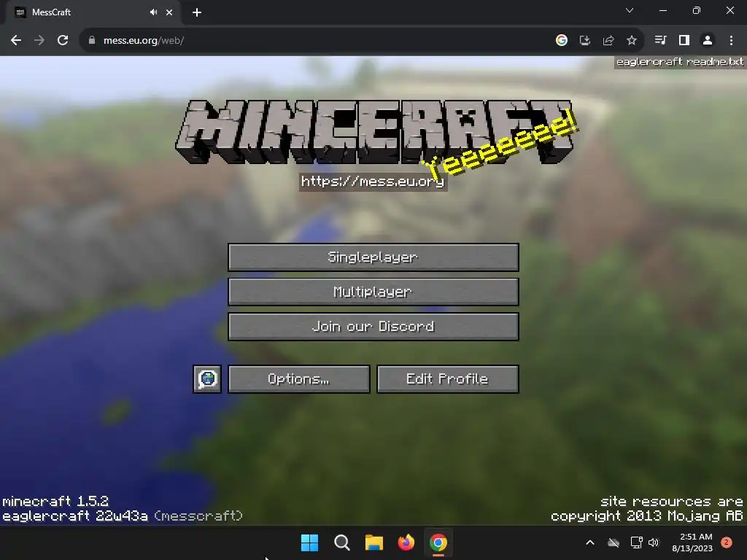
Task: Share this page using share icon
Action: point(608,41)
